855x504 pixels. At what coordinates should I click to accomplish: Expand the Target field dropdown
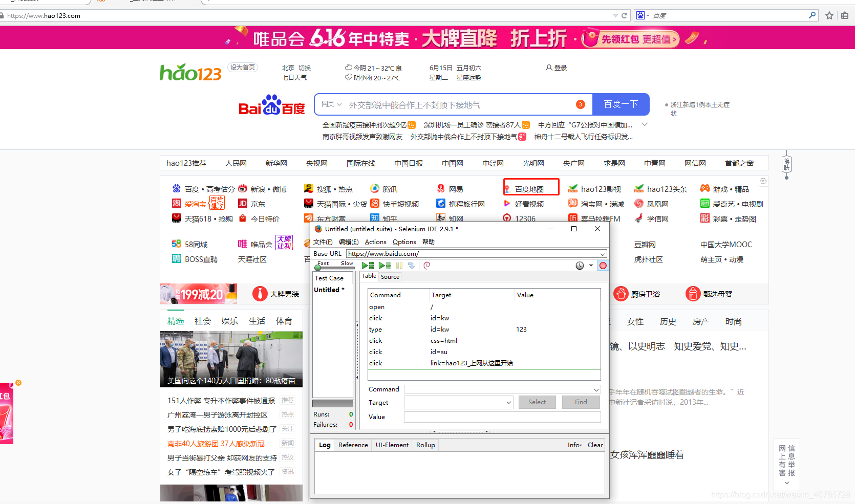(x=508, y=403)
